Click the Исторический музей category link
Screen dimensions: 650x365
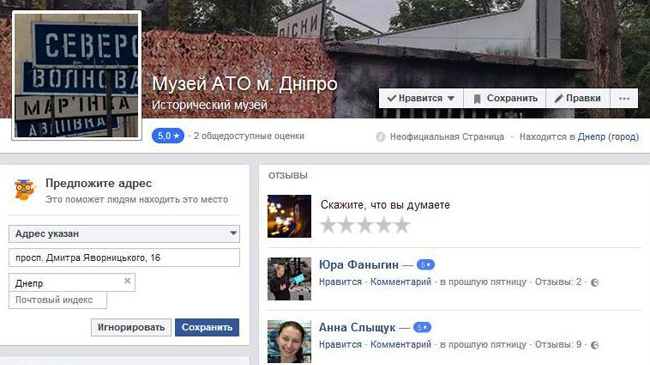coord(209,105)
